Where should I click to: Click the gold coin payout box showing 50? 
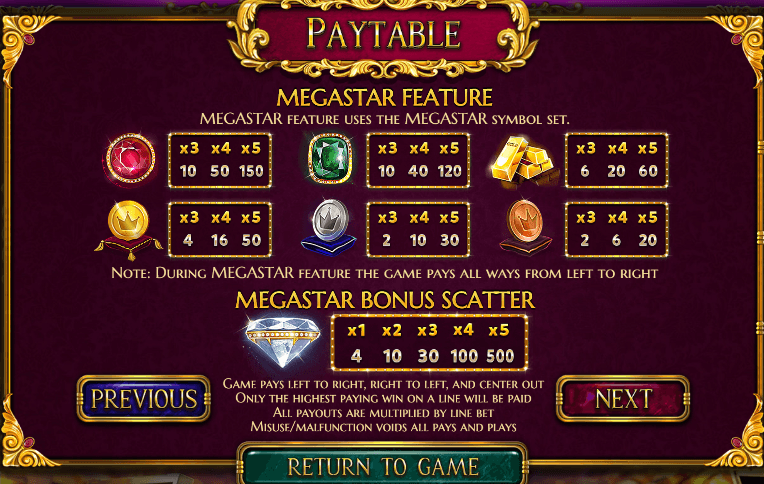(220, 230)
